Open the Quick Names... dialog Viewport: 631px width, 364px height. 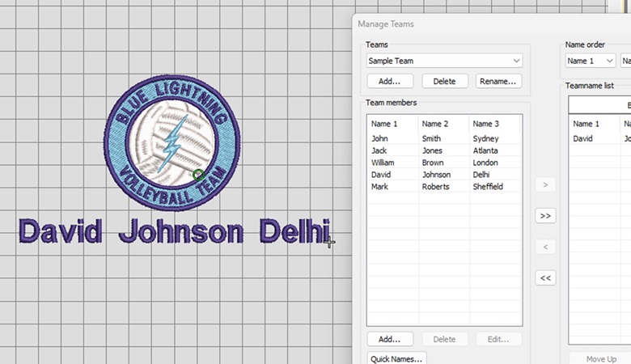coord(396,358)
